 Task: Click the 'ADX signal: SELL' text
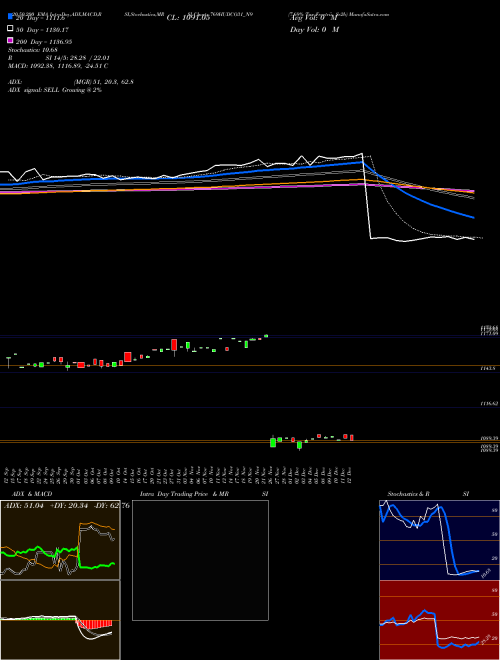34,90
